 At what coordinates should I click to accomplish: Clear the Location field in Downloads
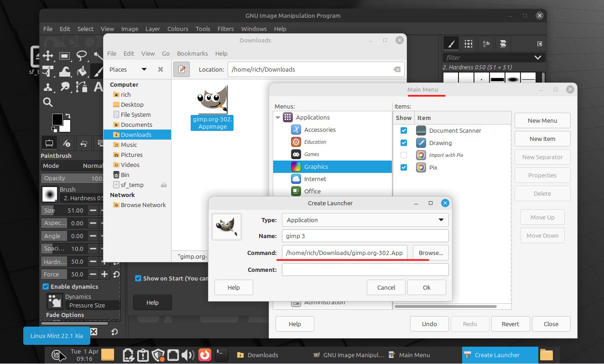tap(397, 69)
